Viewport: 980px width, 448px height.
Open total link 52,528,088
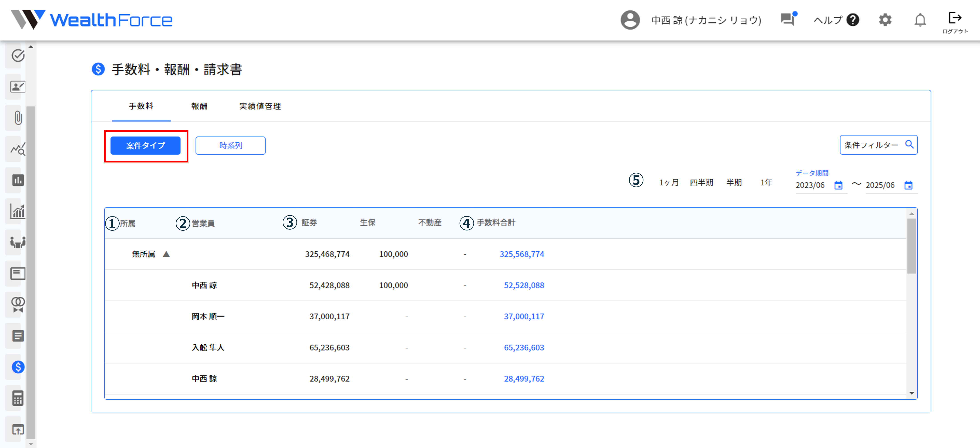tap(524, 286)
